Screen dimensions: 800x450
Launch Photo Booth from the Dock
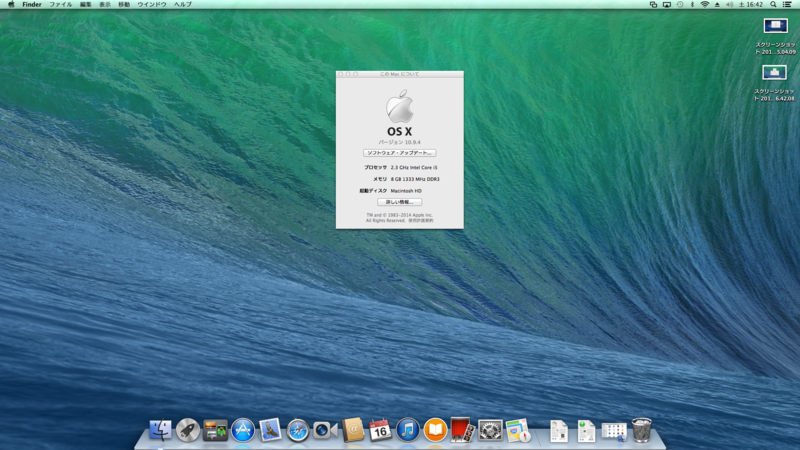(x=463, y=430)
